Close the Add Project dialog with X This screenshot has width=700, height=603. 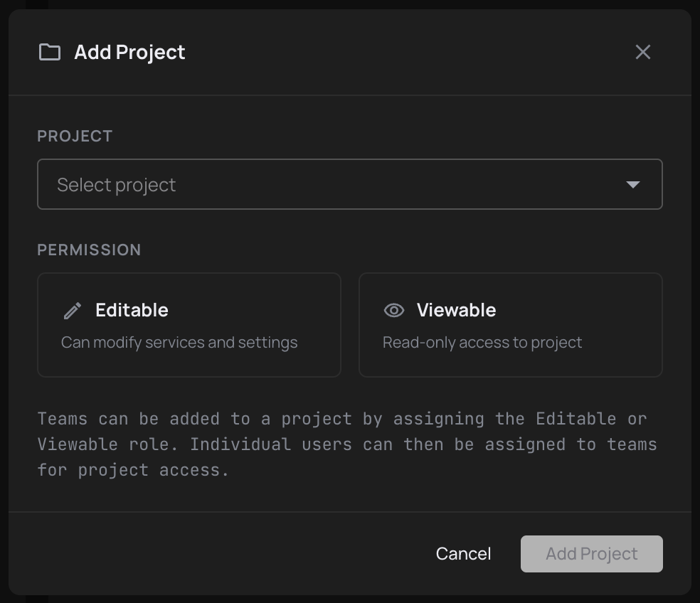643,52
